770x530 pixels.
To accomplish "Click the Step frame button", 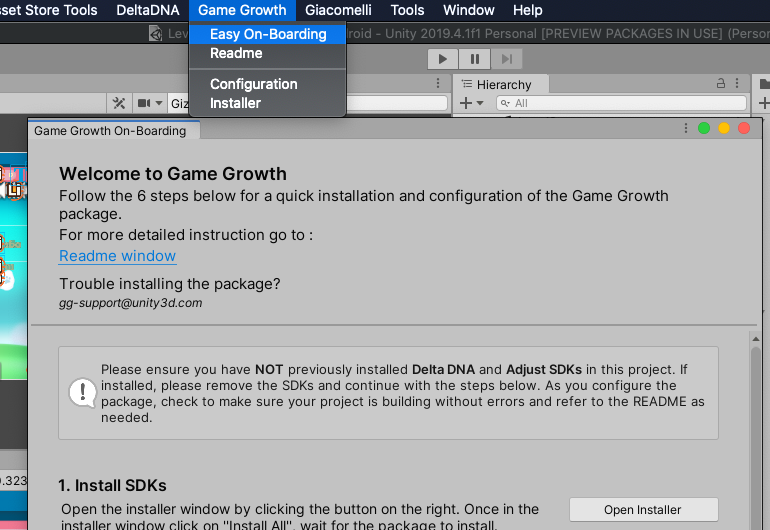I will coord(506,59).
